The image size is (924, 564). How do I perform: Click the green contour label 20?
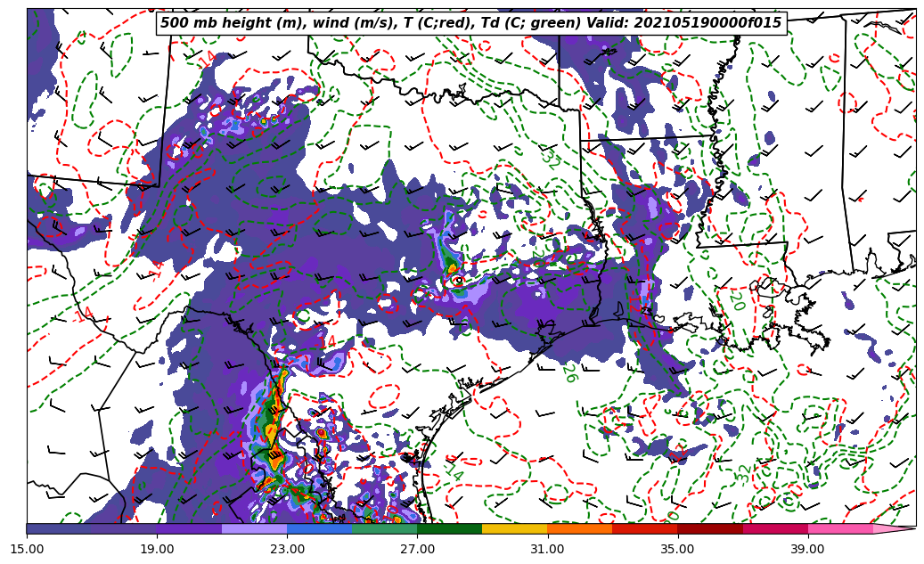tap(736, 300)
